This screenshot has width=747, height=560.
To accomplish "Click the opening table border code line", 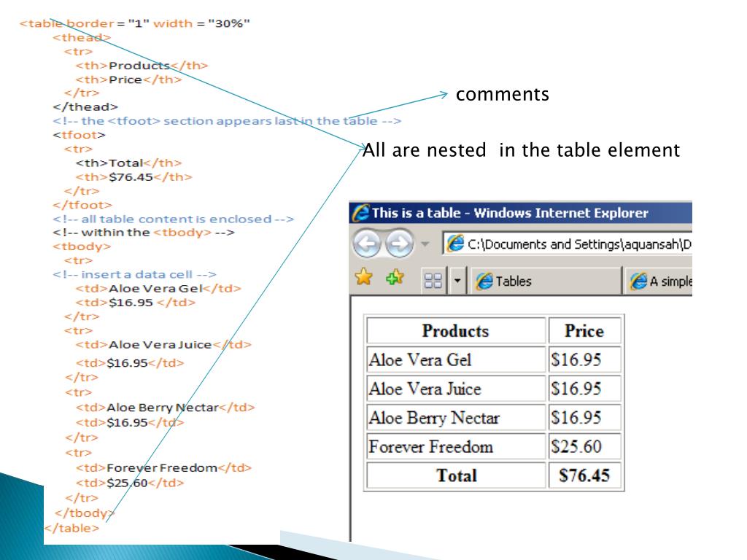I will click(134, 23).
